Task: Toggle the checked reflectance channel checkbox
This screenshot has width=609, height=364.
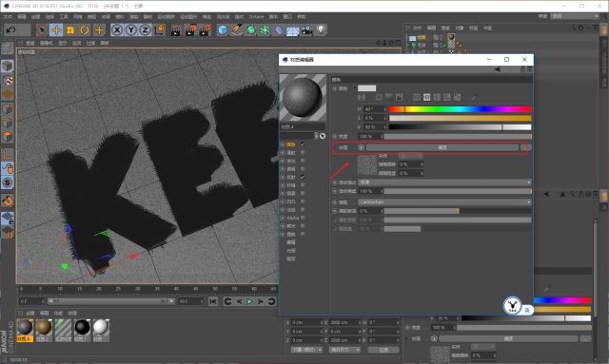Action: (x=303, y=177)
